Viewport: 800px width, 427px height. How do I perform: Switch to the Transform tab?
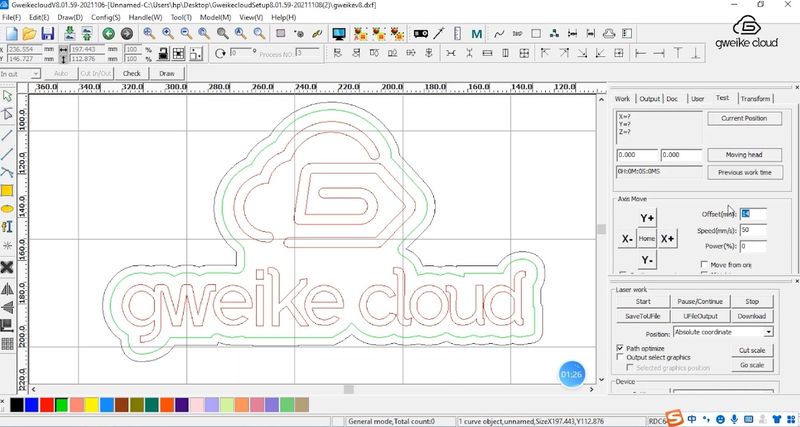click(755, 99)
